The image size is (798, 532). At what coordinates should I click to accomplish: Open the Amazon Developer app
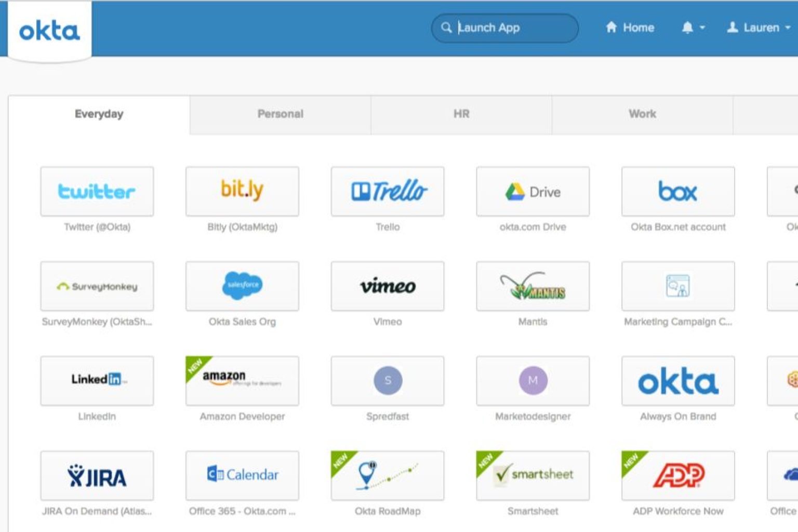242,381
